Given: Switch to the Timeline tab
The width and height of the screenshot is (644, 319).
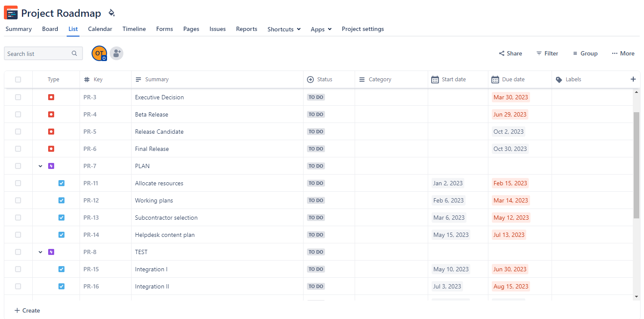Looking at the screenshot, I should tap(134, 29).
